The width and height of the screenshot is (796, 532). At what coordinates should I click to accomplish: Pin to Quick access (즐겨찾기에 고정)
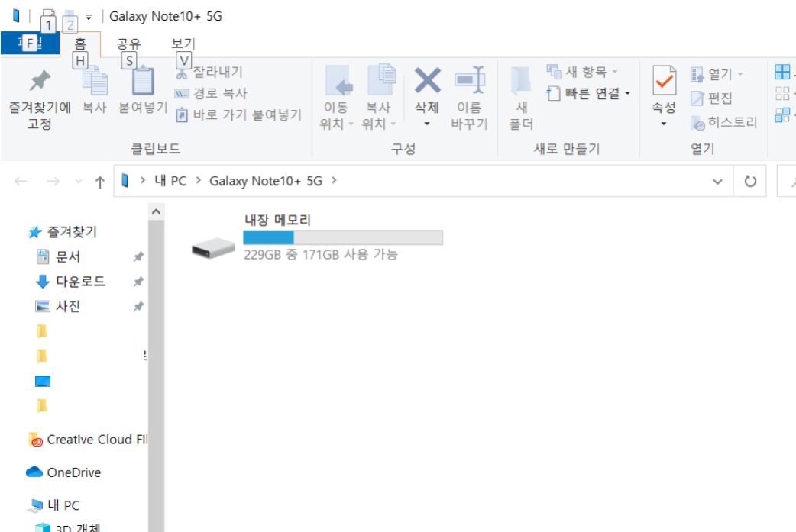(x=40, y=99)
